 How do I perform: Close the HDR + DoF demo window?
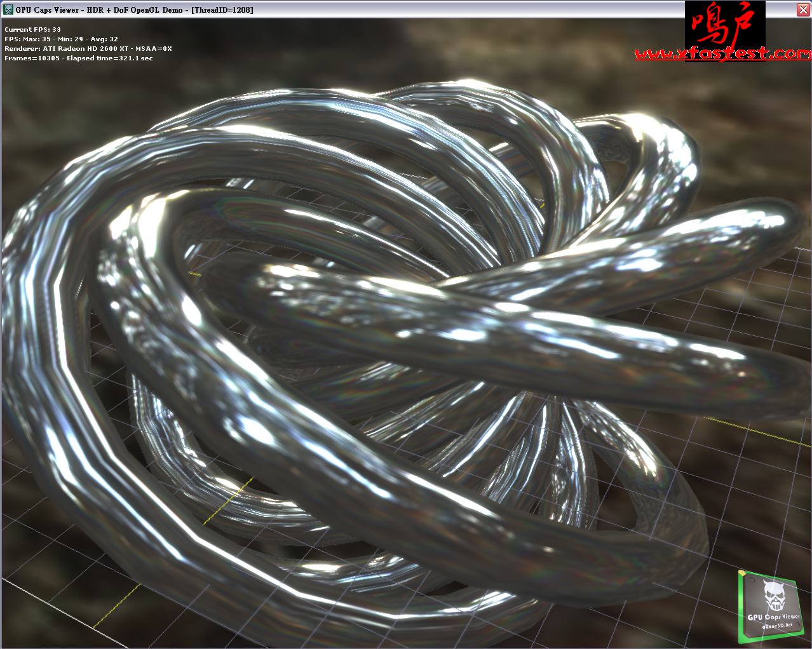click(802, 10)
